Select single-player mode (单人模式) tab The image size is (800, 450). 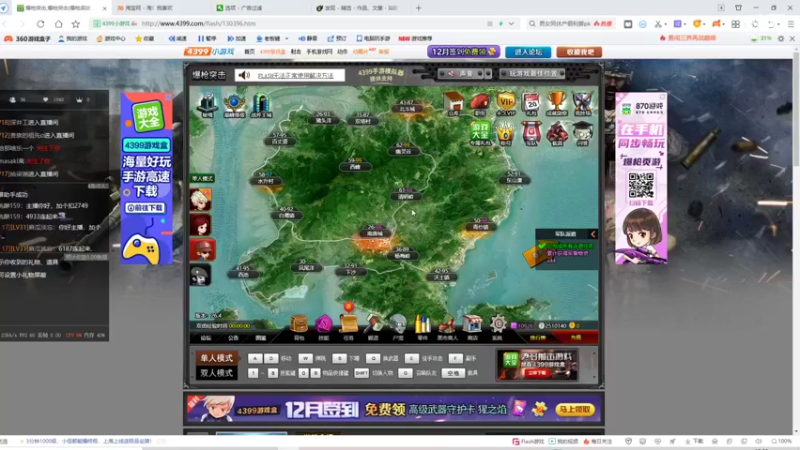[217, 358]
